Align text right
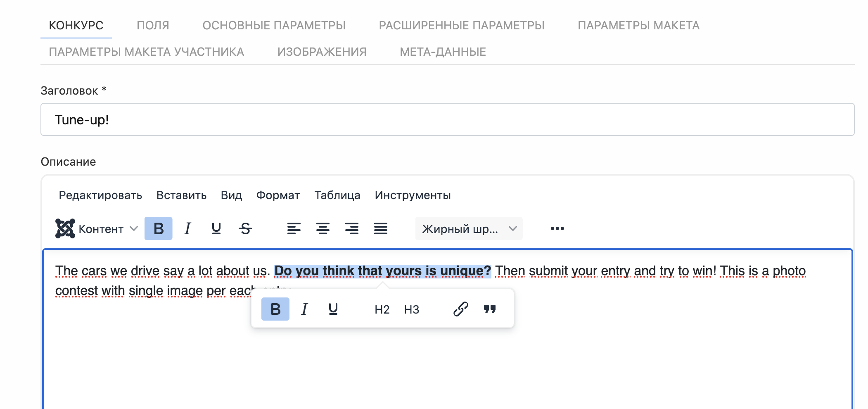 [352, 228]
